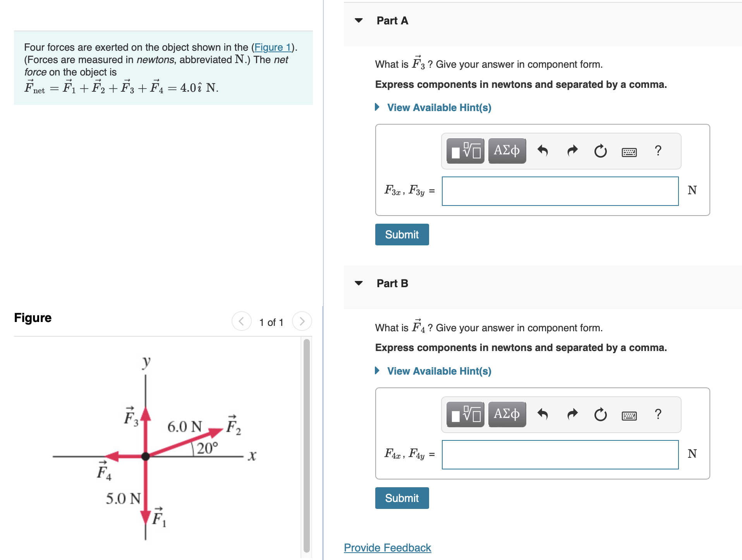Click the help question mark in Part B toolbar

[658, 414]
